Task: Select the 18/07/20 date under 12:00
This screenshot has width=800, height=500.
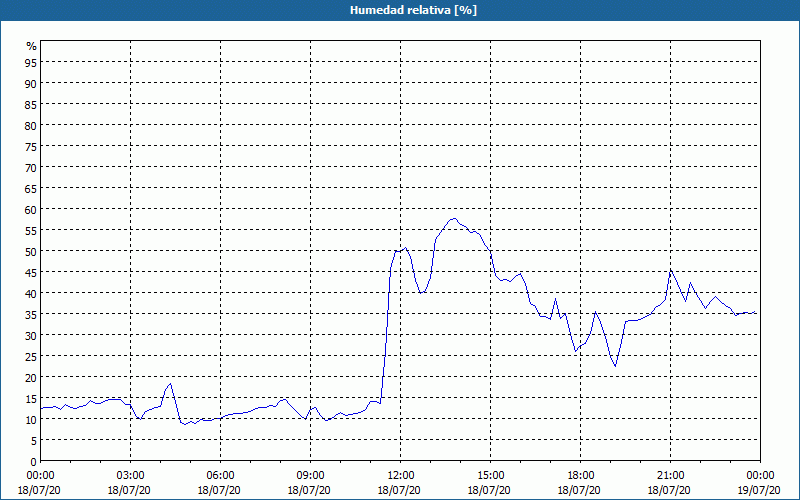Action: (x=399, y=490)
